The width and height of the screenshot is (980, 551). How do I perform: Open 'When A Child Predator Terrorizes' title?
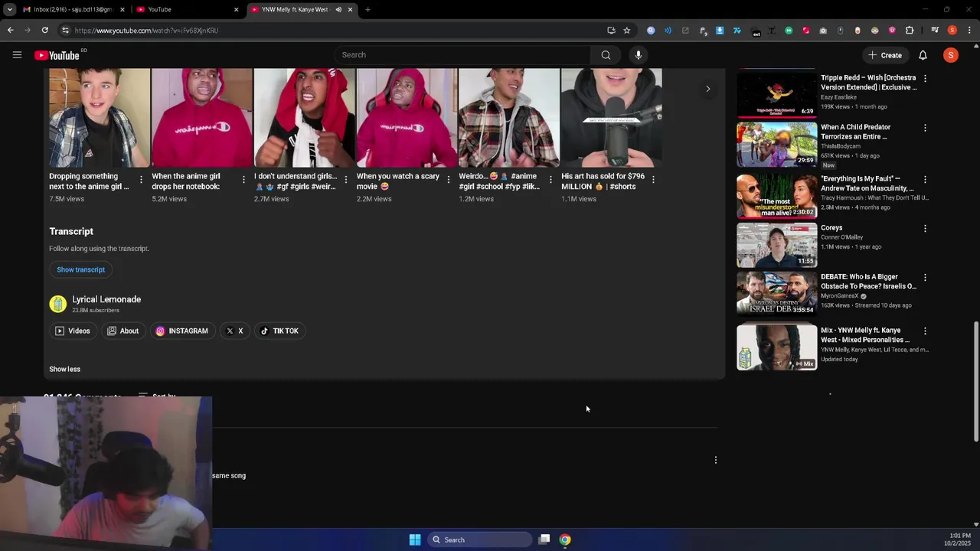click(856, 132)
